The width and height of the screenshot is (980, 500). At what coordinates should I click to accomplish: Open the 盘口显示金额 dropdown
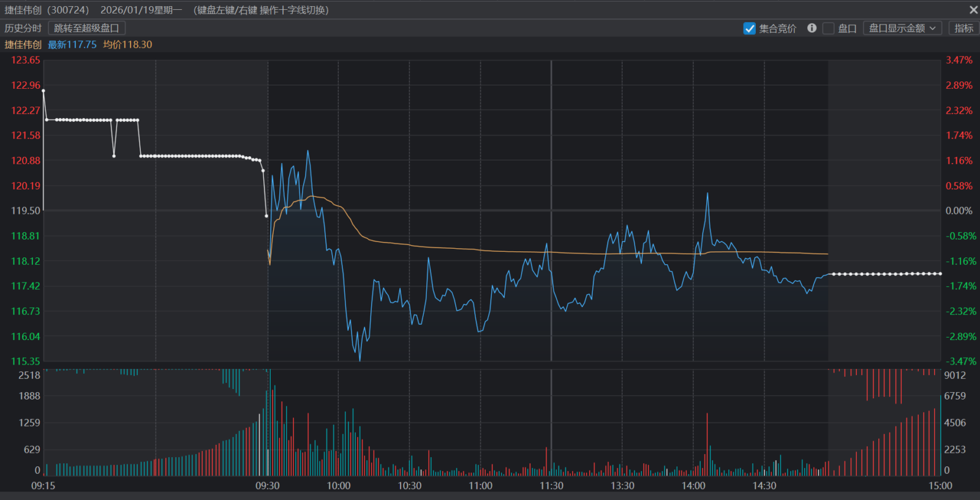pos(902,28)
